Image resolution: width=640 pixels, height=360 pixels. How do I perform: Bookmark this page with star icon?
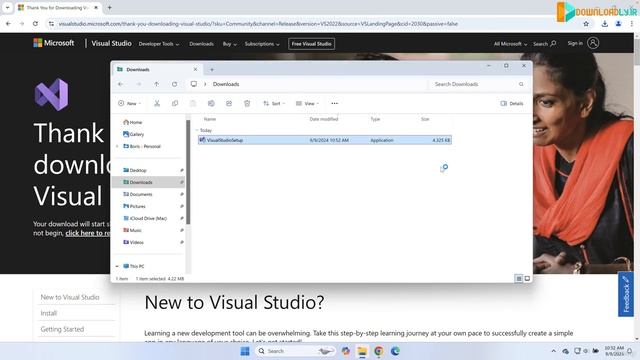pos(586,24)
